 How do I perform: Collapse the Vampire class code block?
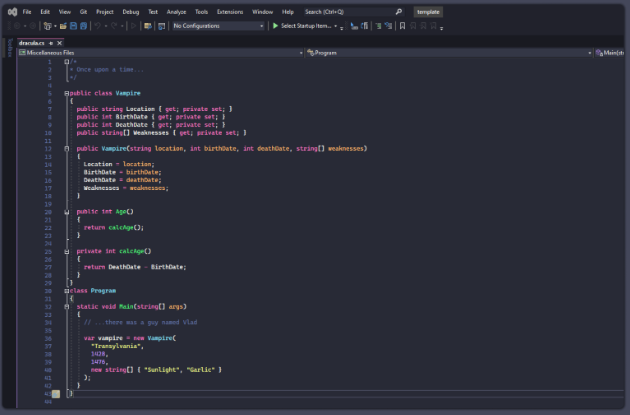pyautogui.click(x=66, y=92)
